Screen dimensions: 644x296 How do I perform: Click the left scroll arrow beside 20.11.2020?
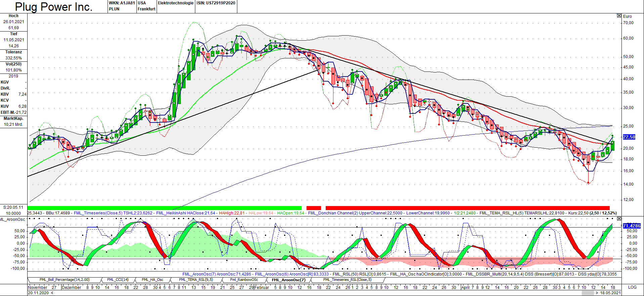pyautogui.click(x=52, y=293)
